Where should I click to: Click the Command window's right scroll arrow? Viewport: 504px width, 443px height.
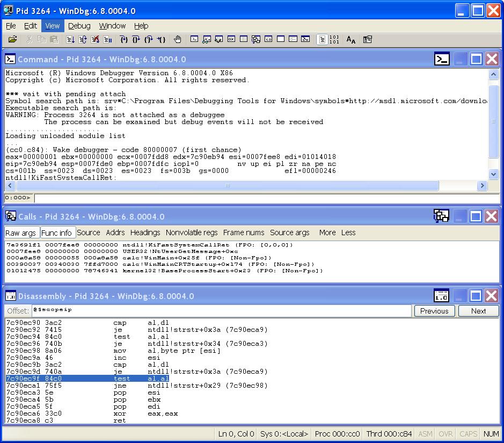pyautogui.click(x=482, y=185)
